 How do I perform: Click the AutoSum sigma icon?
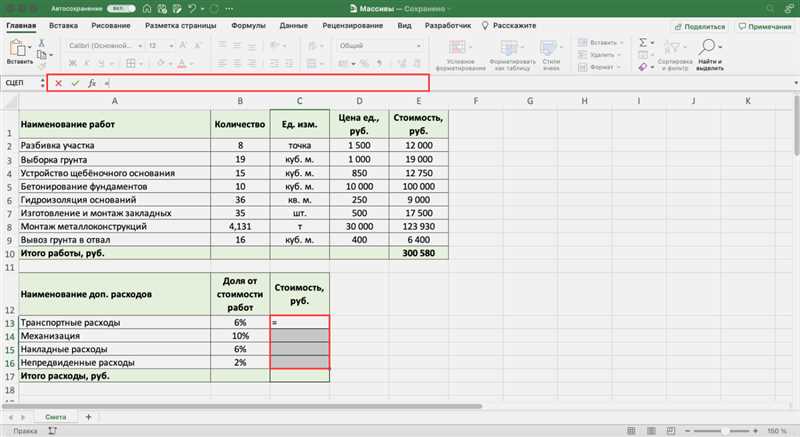click(643, 43)
